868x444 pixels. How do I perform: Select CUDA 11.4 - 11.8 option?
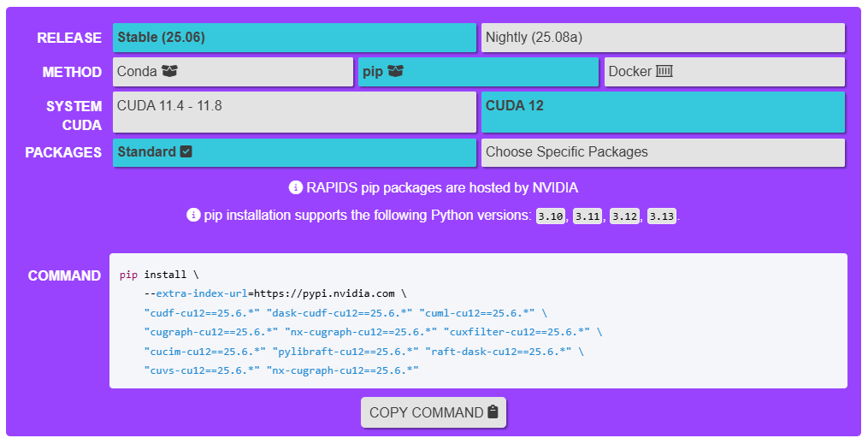tap(294, 112)
